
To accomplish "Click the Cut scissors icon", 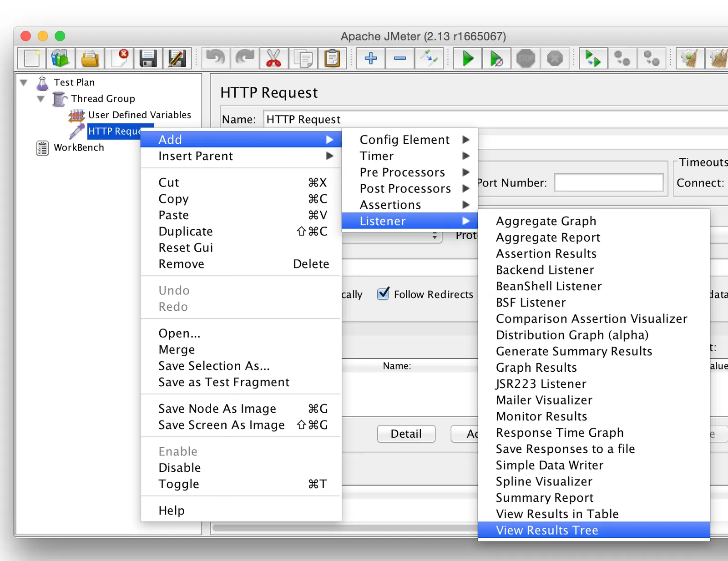I will point(274,58).
